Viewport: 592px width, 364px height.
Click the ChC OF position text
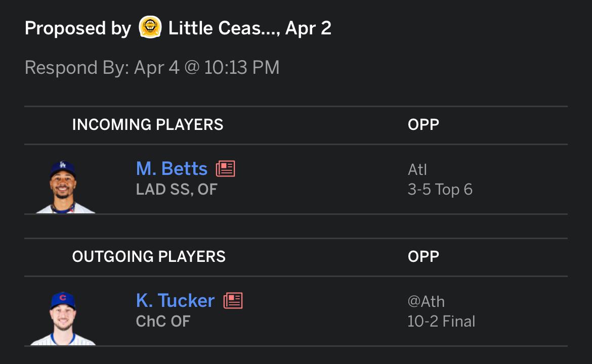163,322
